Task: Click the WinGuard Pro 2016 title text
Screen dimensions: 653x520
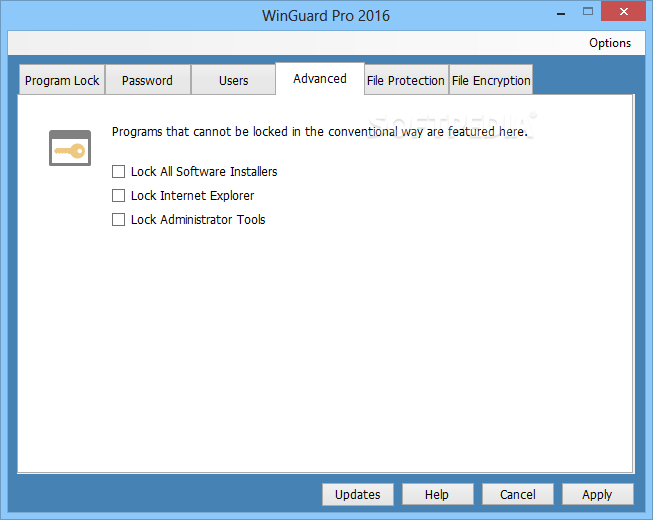Action: (x=326, y=16)
